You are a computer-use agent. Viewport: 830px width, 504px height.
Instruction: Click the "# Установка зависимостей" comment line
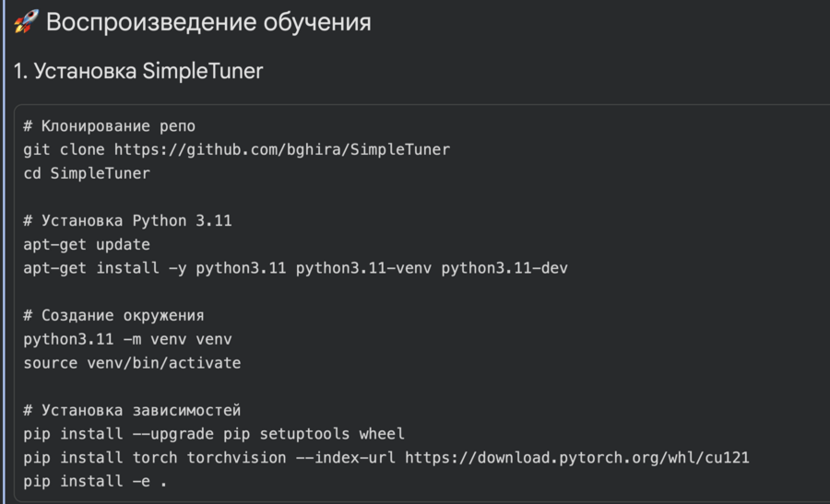point(132,410)
